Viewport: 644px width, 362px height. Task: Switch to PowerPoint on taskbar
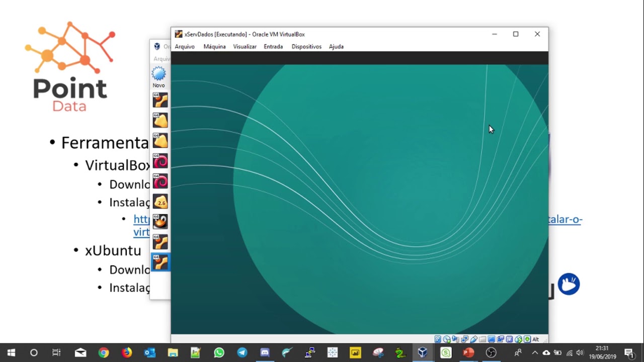[468, 352]
